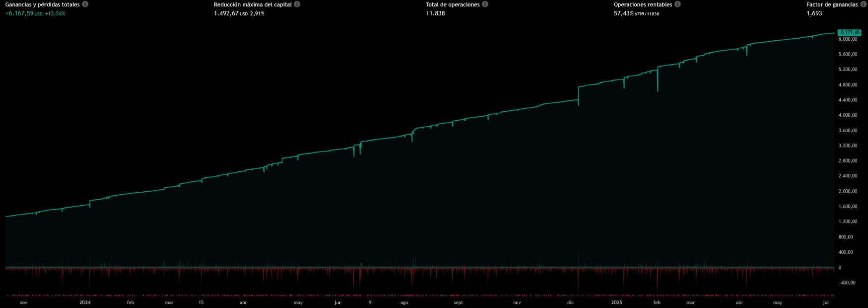868x308 pixels.
Task: Click info icon beside Reducción máxima del capital
Action: click(x=297, y=4)
